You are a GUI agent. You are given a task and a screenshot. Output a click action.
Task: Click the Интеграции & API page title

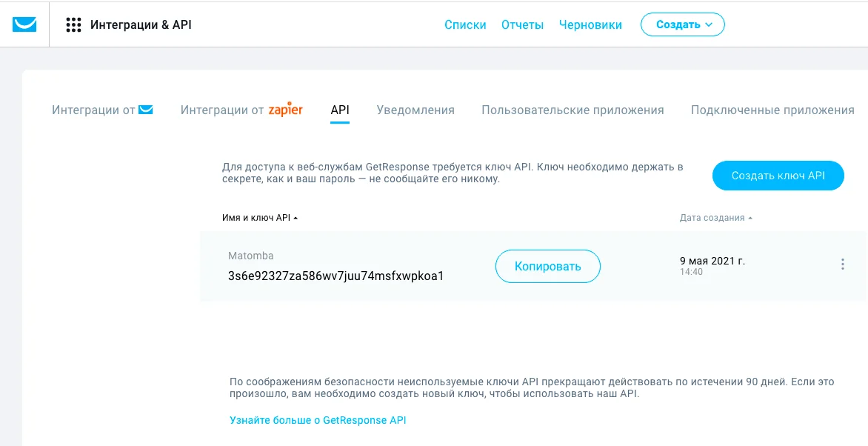click(141, 25)
